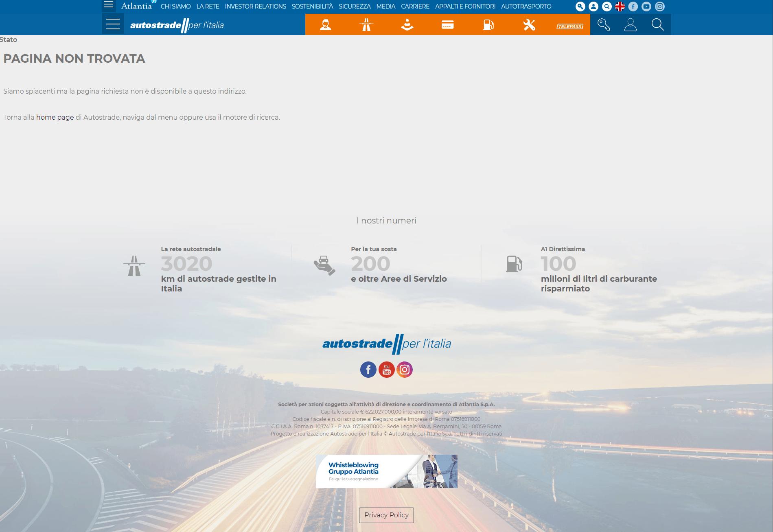Open the main hamburger menu beside the Autostrade logo
The width and height of the screenshot is (773, 532).
(x=113, y=24)
